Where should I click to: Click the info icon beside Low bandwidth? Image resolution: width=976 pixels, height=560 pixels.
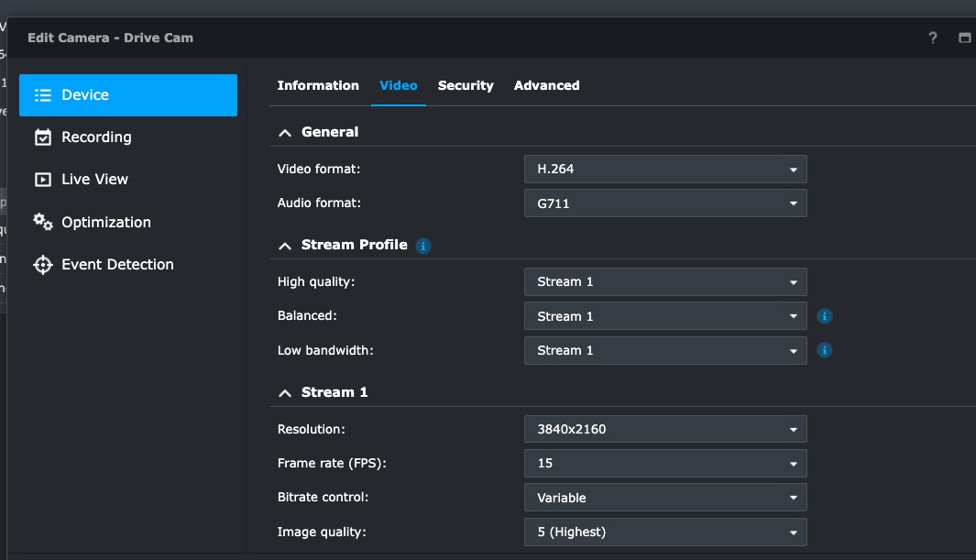point(824,350)
